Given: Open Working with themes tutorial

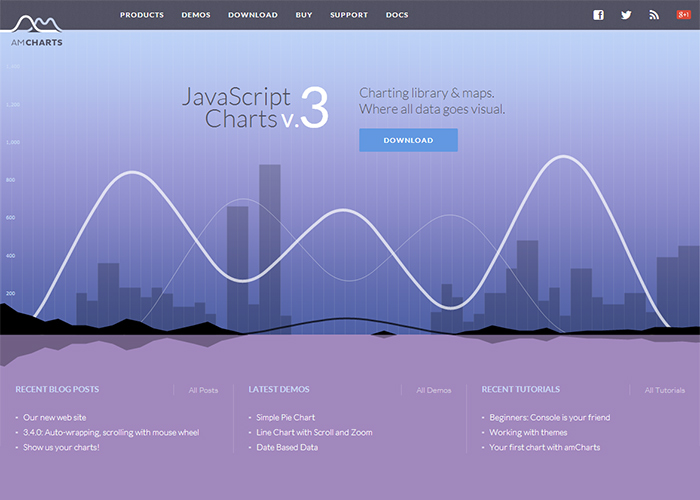Looking at the screenshot, I should (528, 432).
